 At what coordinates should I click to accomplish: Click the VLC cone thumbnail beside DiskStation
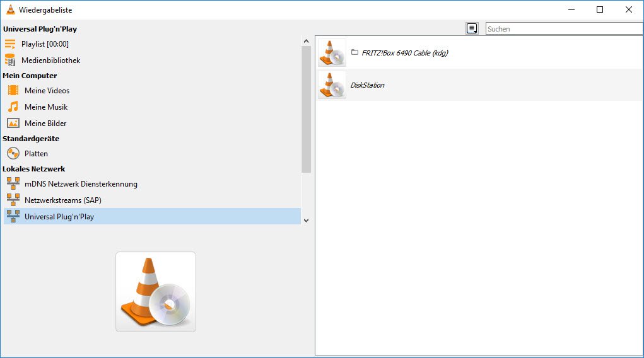332,85
